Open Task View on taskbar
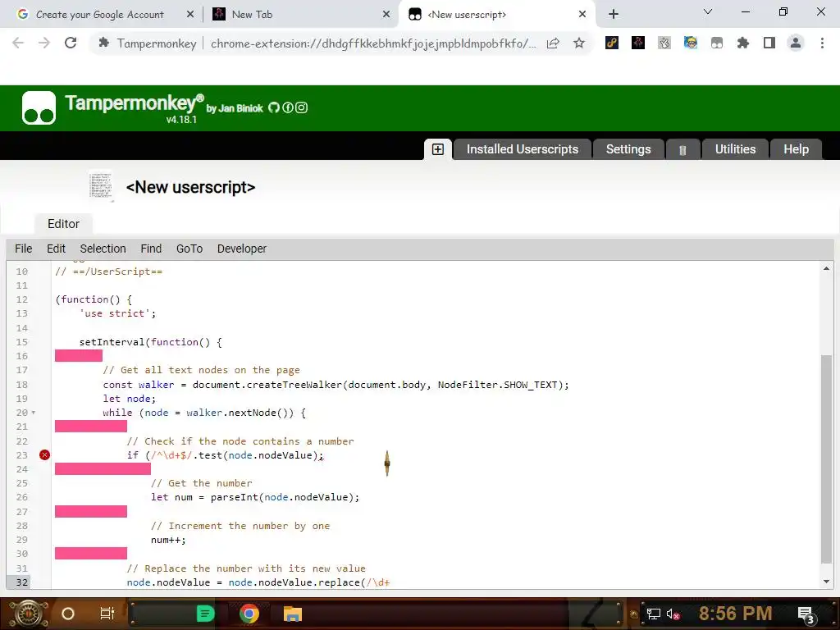840x630 pixels. [107, 614]
